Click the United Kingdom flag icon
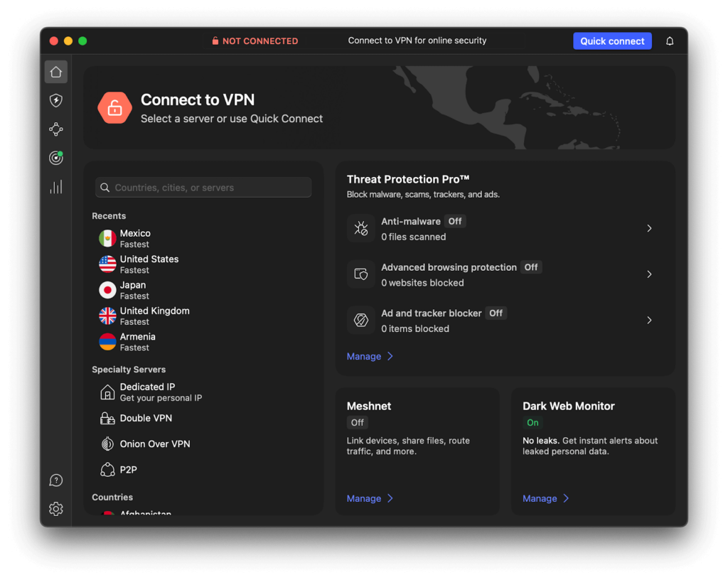 point(107,316)
